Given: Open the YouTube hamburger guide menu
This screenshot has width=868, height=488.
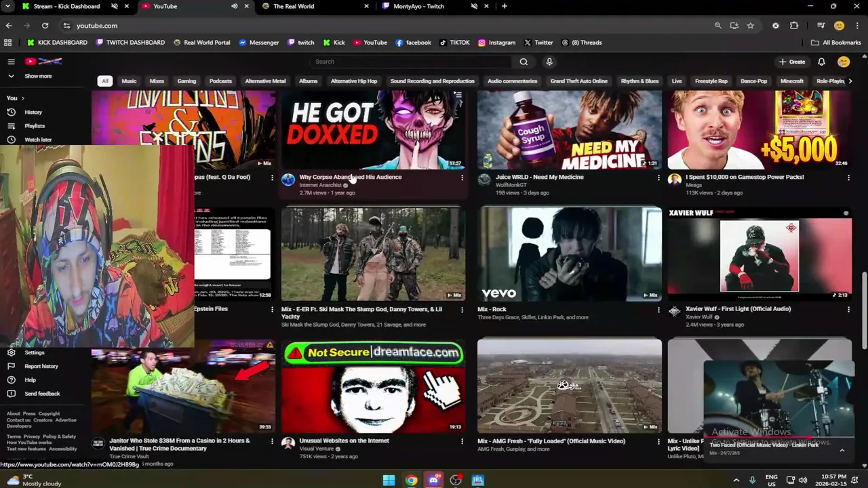Looking at the screenshot, I should (11, 62).
